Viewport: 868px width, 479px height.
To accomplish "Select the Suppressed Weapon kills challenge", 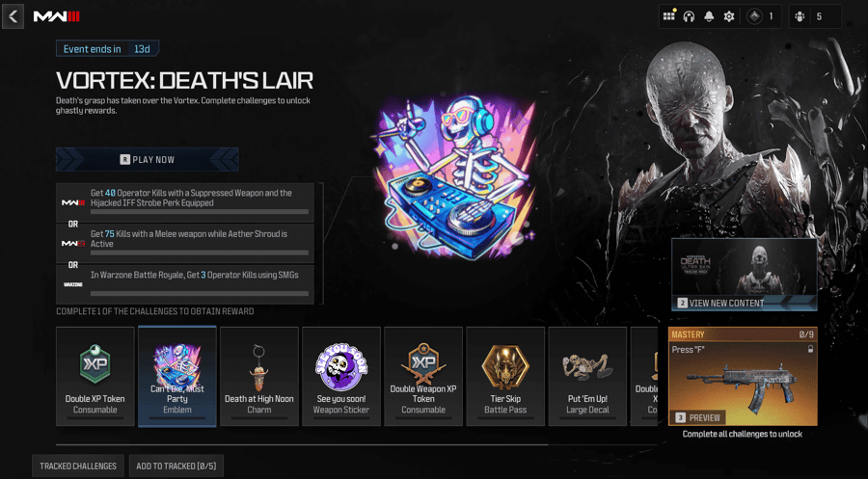I will [185, 202].
